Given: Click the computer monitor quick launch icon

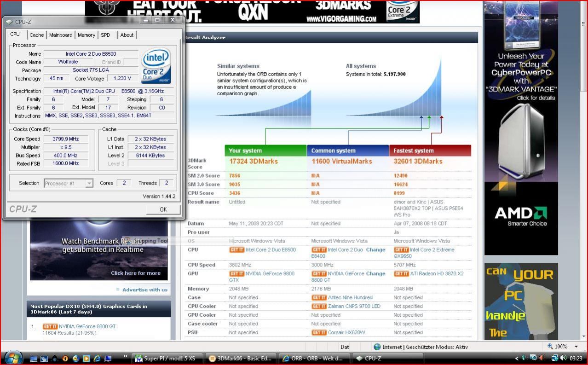Looking at the screenshot, I should [x=108, y=359].
